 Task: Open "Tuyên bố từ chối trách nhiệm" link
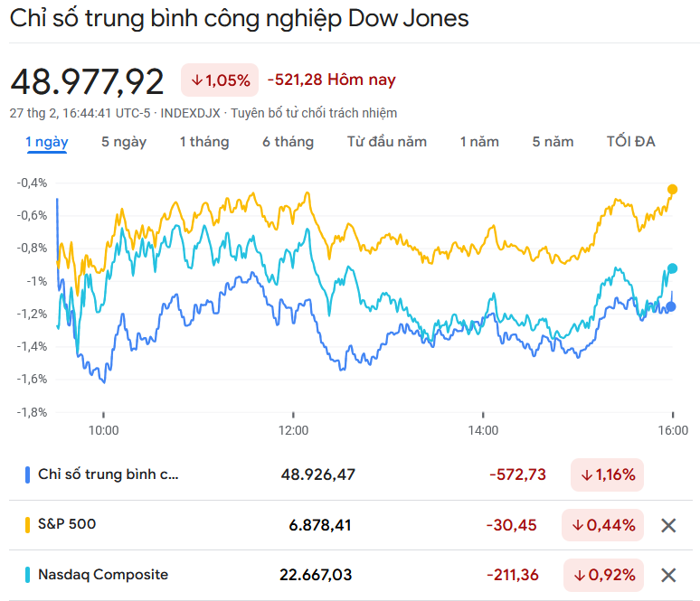pos(314,113)
